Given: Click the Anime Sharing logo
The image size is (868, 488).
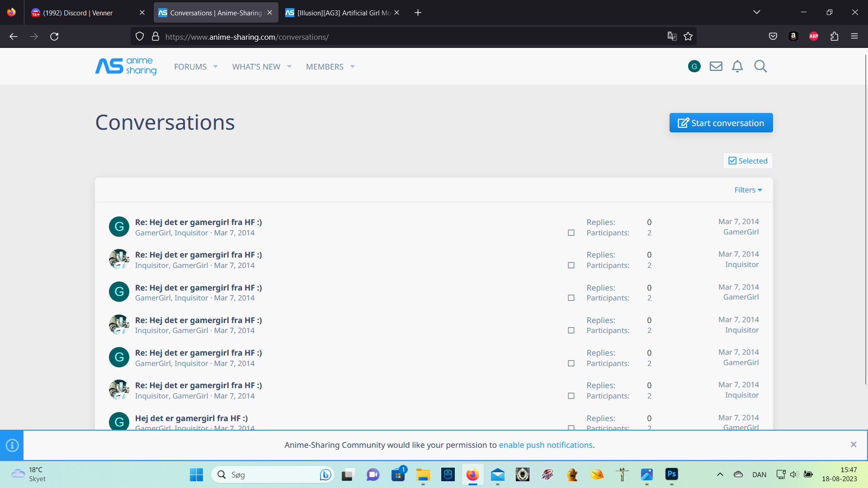Looking at the screenshot, I should 126,66.
